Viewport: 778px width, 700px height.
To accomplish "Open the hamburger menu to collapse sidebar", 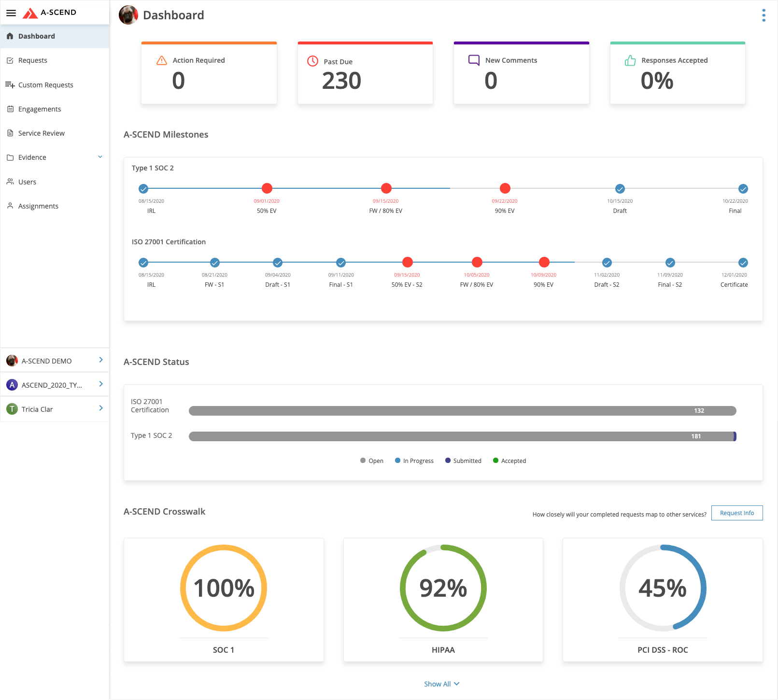I will tap(11, 13).
